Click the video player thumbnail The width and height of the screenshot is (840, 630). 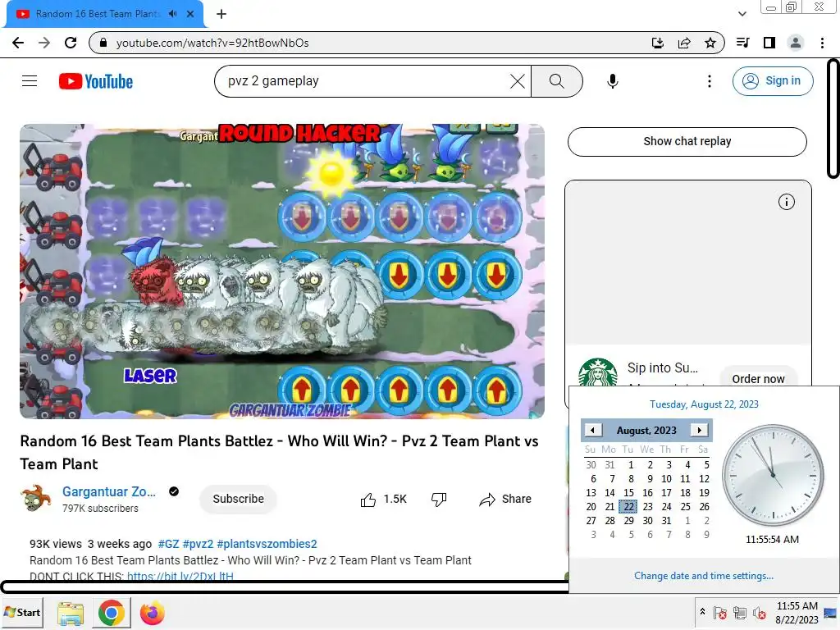(x=282, y=271)
